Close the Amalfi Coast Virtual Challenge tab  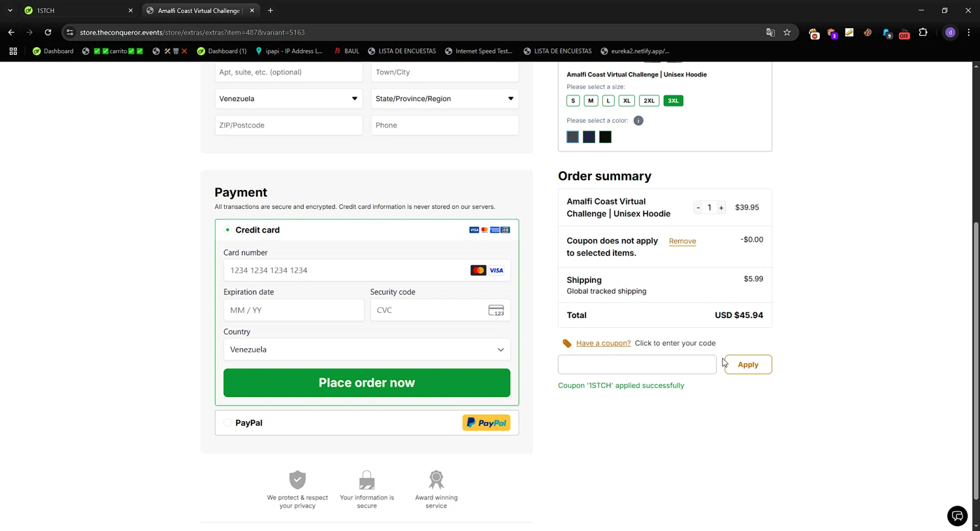tap(252, 10)
